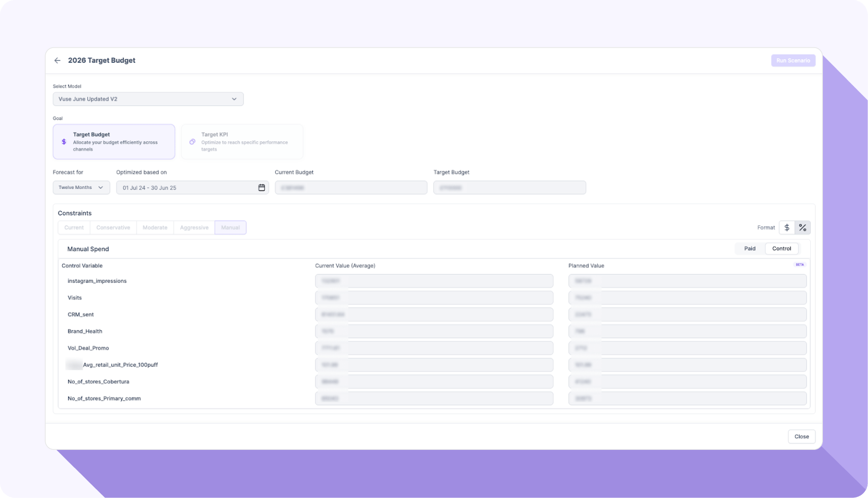Screen dimensions: 868x498
Task: Toggle Manual Spend view to Paid
Action: [x=750, y=249]
